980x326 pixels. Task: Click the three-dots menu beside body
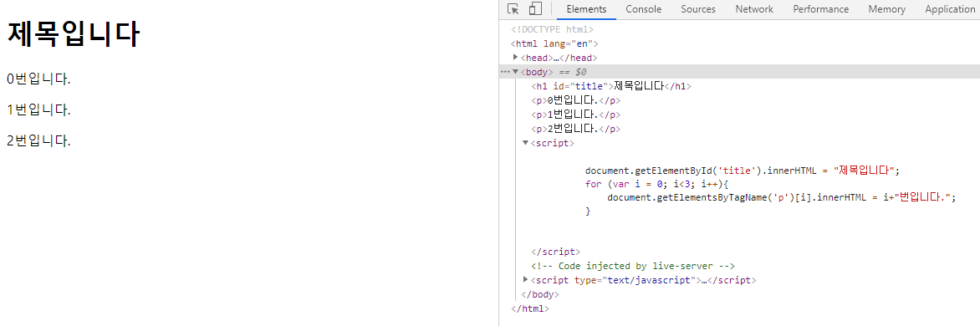(x=505, y=72)
